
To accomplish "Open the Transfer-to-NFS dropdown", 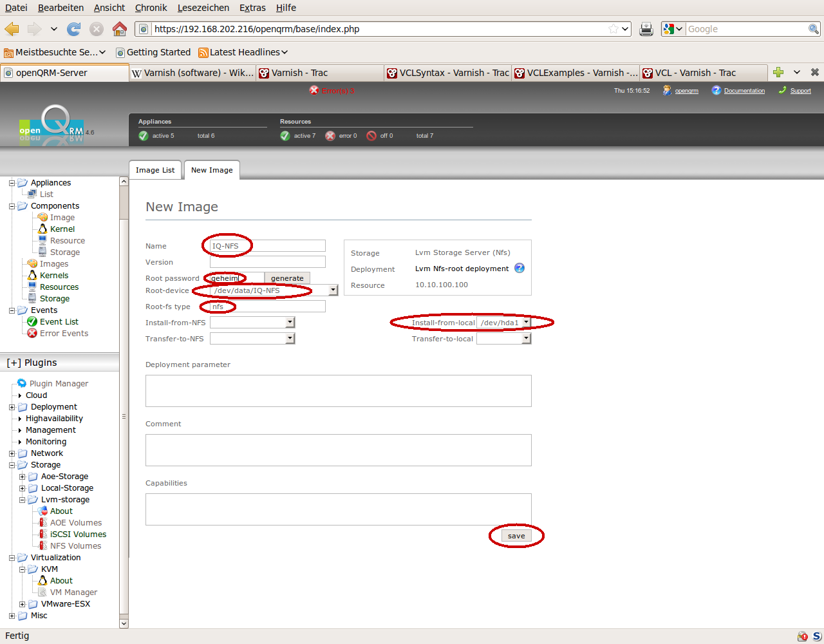I will [290, 339].
